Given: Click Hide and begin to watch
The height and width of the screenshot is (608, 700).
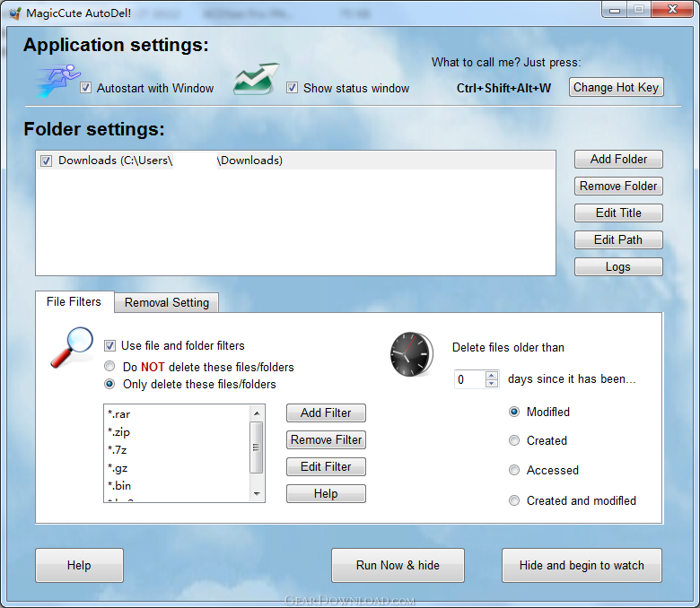Looking at the screenshot, I should (x=582, y=566).
